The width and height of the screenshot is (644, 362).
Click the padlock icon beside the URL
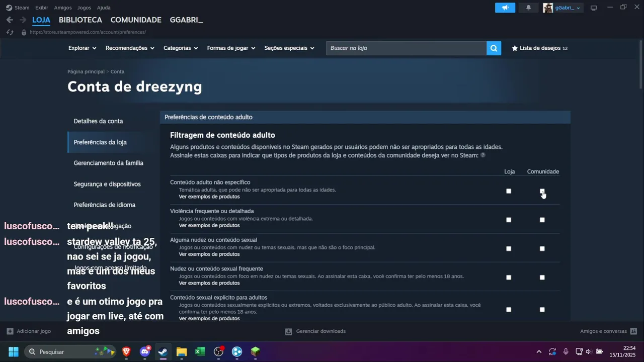(24, 32)
